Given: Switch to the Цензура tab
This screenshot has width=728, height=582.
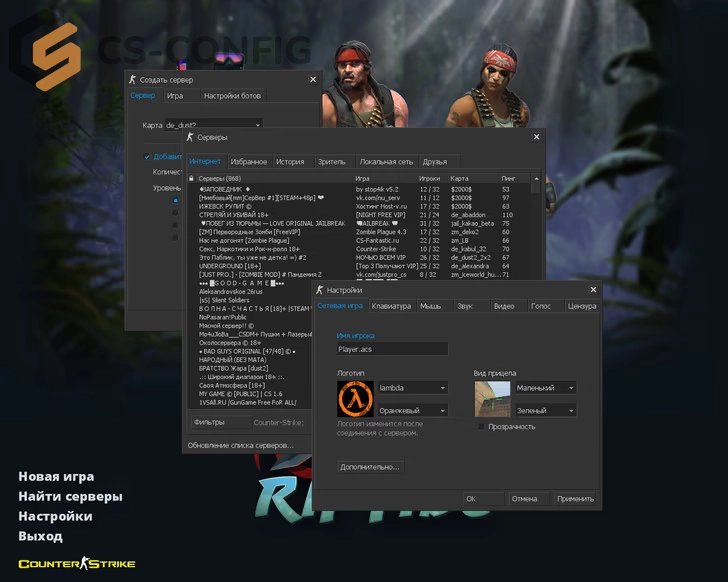Looking at the screenshot, I should click(x=581, y=306).
